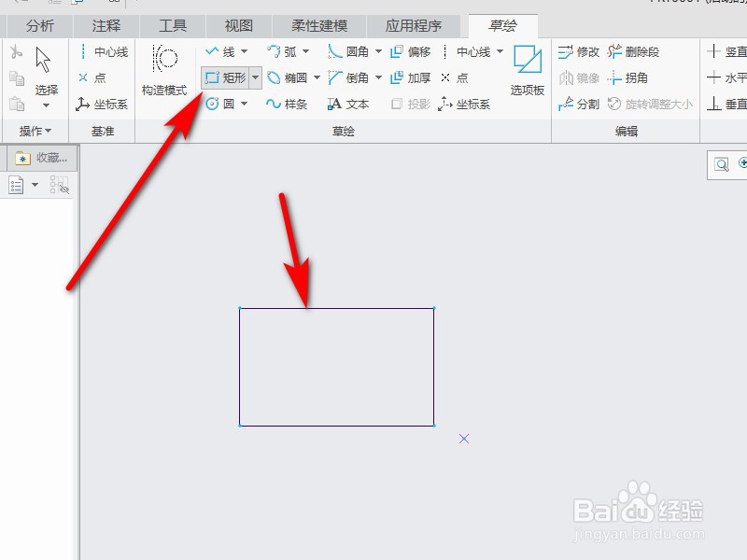The image size is (747, 560).
Task: Select the 圆角 (Fillet) tool
Action: click(x=348, y=51)
